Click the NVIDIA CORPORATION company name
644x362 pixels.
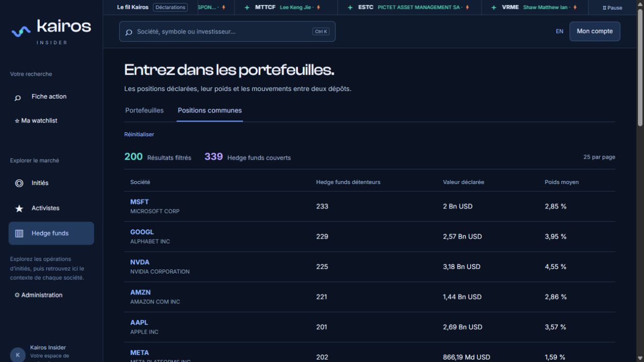[x=160, y=271]
